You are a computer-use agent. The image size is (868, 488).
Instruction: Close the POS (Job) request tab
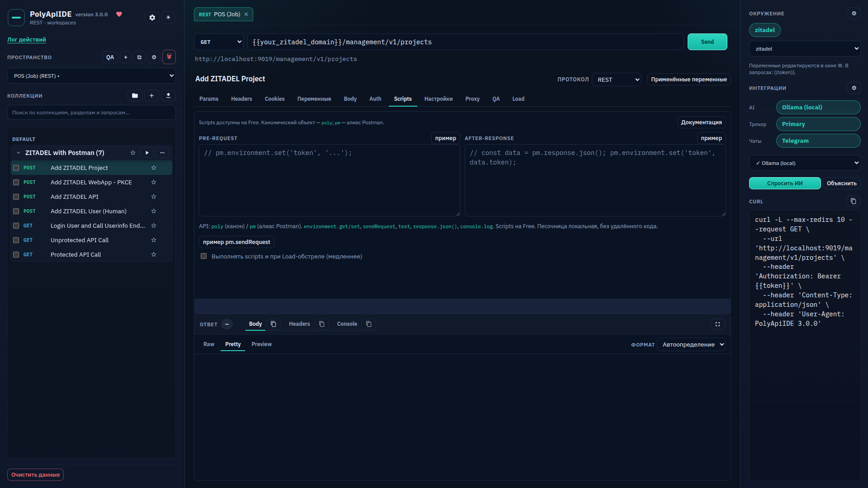point(246,14)
